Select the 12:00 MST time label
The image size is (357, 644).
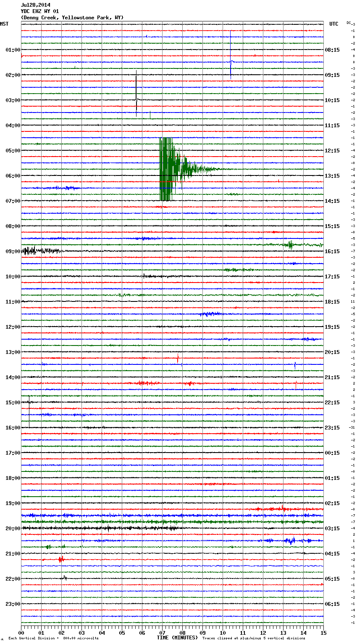(x=13, y=327)
